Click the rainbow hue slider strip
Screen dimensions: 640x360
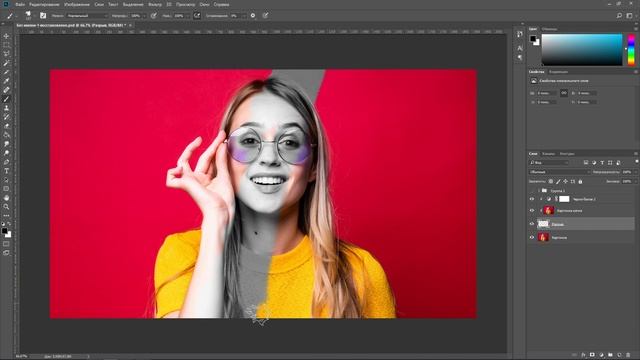(631, 50)
